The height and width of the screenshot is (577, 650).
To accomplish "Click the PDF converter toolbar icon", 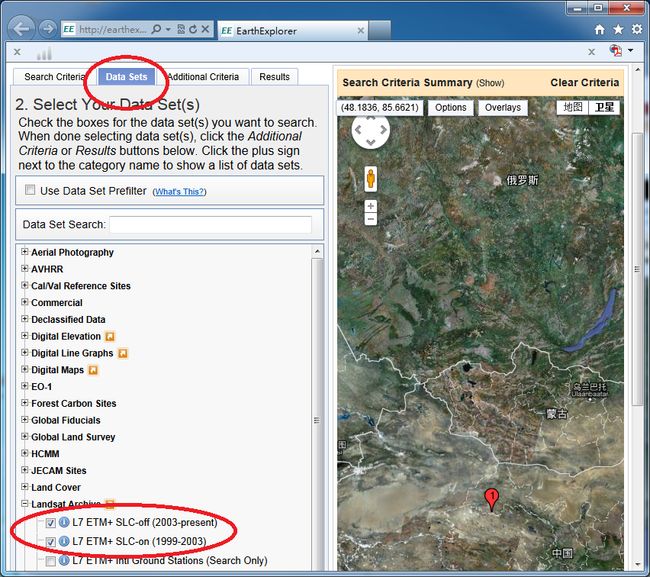I will [616, 51].
